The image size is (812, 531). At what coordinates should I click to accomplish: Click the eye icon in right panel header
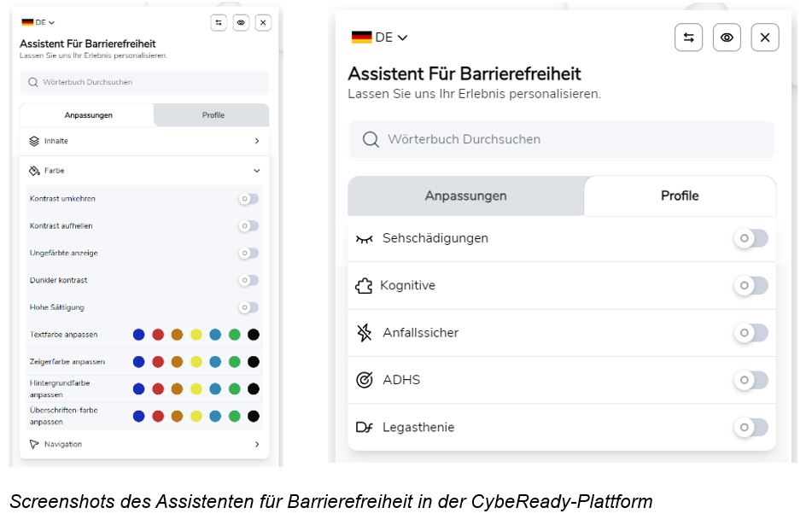point(727,38)
